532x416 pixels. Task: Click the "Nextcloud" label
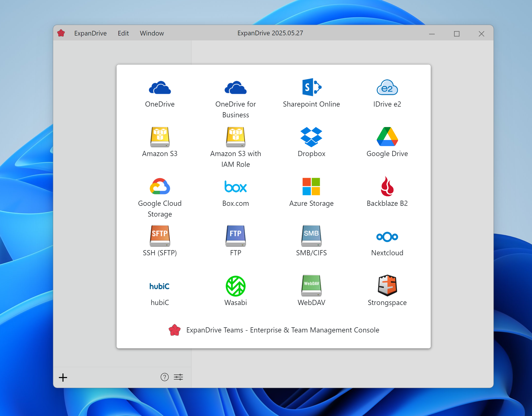point(387,253)
